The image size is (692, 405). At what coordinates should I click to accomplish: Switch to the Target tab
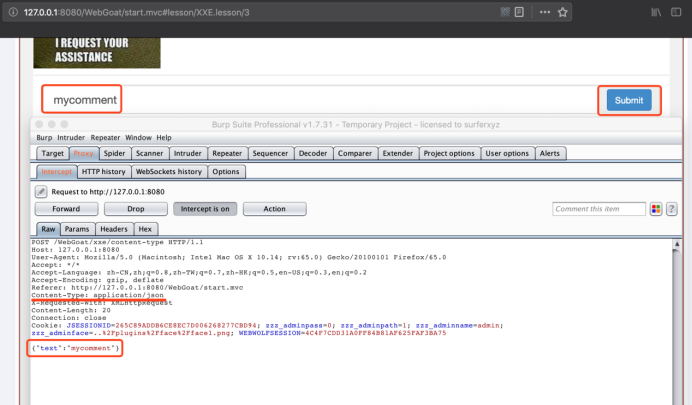pyautogui.click(x=53, y=153)
